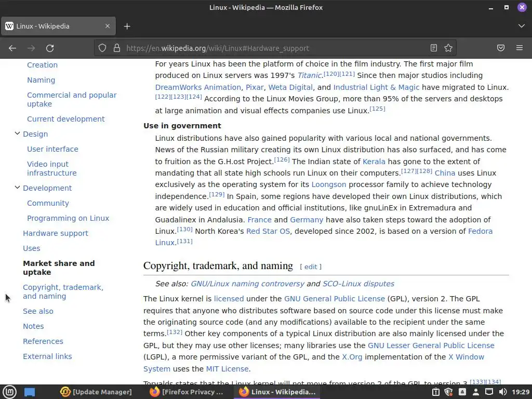This screenshot has width=532, height=399.
Task: Open tracking protection shield info
Action: pyautogui.click(x=102, y=48)
